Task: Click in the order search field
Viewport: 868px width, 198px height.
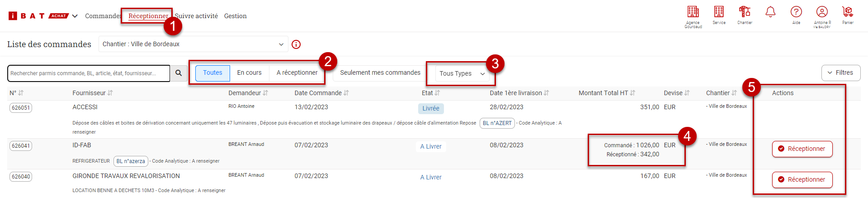Action: tap(88, 73)
